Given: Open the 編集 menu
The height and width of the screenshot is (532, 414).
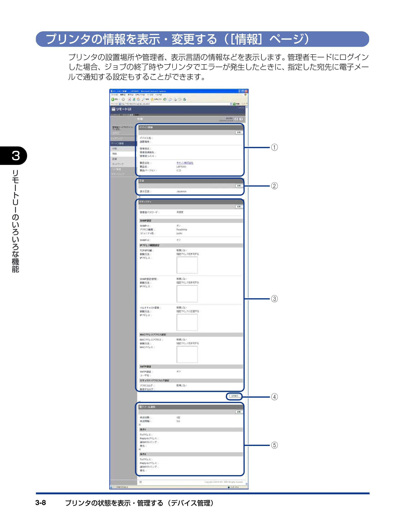Looking at the screenshot, I should pos(123,95).
